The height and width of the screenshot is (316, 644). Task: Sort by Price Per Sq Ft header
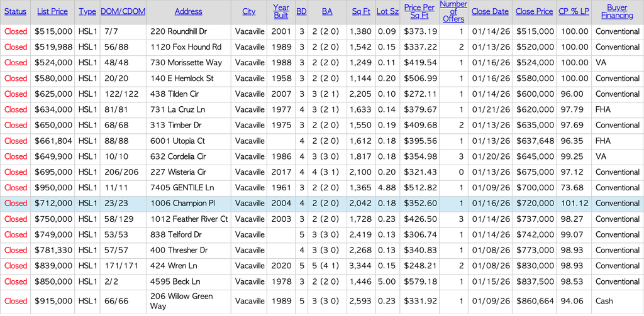point(420,12)
